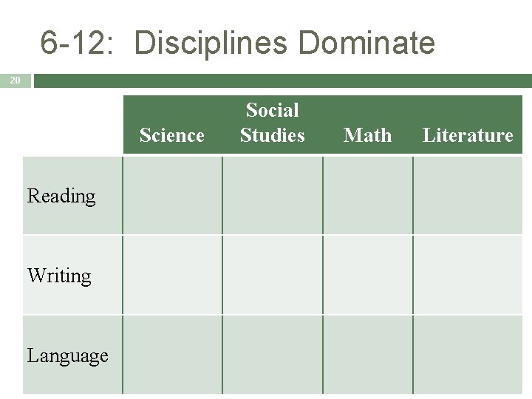This screenshot has width=532, height=399.
Task: Select the empty Reading–Math cell
Action: (x=368, y=196)
